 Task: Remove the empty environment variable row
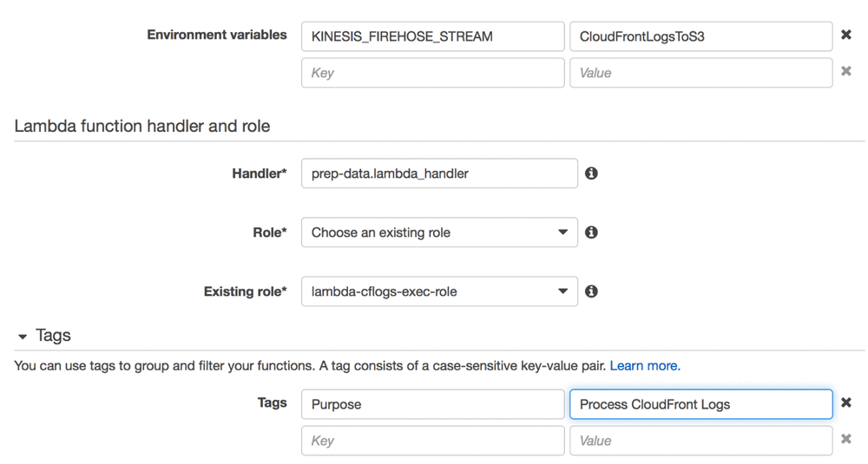[846, 72]
